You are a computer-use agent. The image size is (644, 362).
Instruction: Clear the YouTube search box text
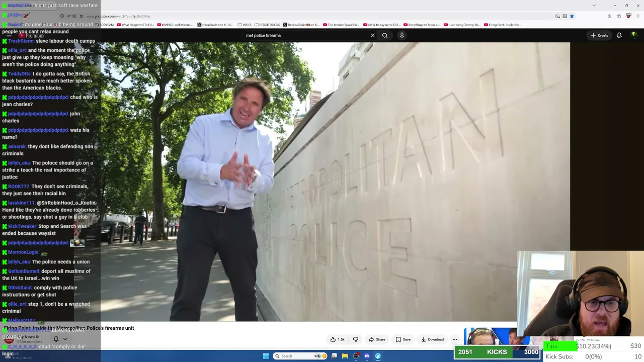click(372, 35)
